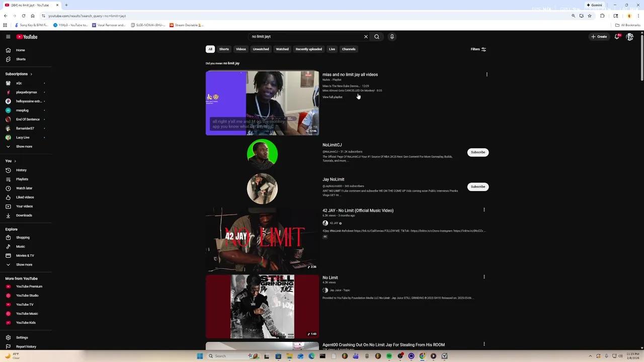Open the notifications bell
Viewport: 644px width, 362px height.
617,37
